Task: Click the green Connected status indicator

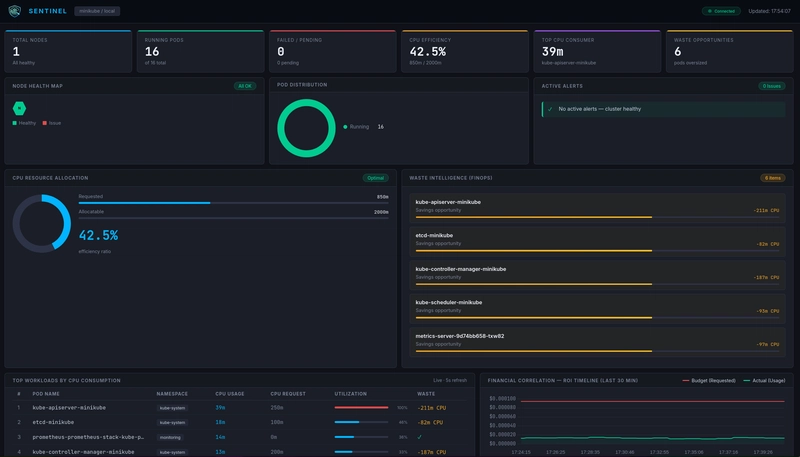Action: click(x=721, y=11)
